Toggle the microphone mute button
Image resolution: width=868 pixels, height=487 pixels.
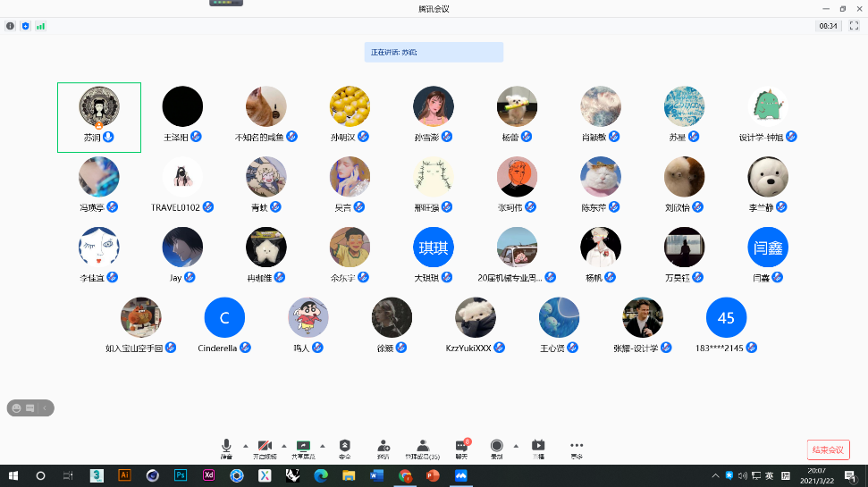226,447
